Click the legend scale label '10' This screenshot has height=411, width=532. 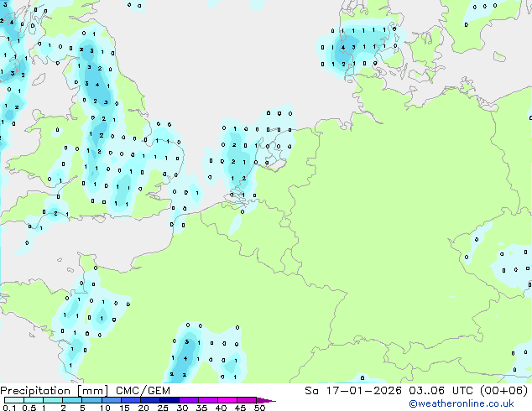click(x=105, y=408)
